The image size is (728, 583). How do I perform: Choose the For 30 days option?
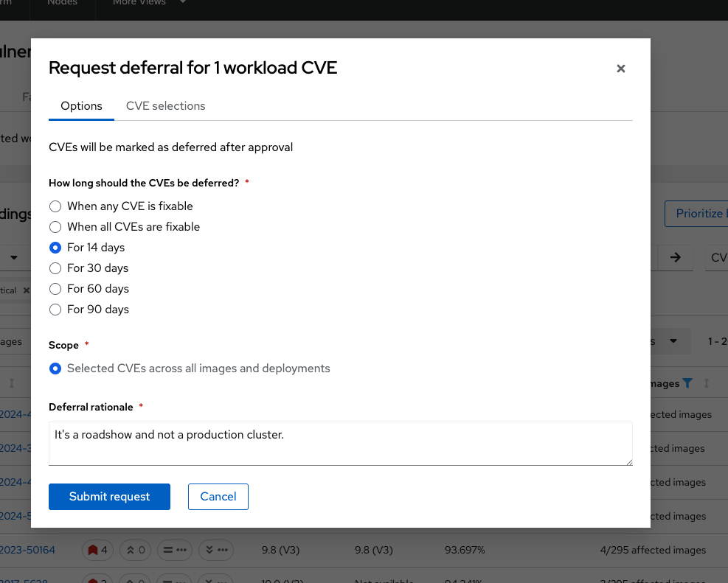pos(89,268)
